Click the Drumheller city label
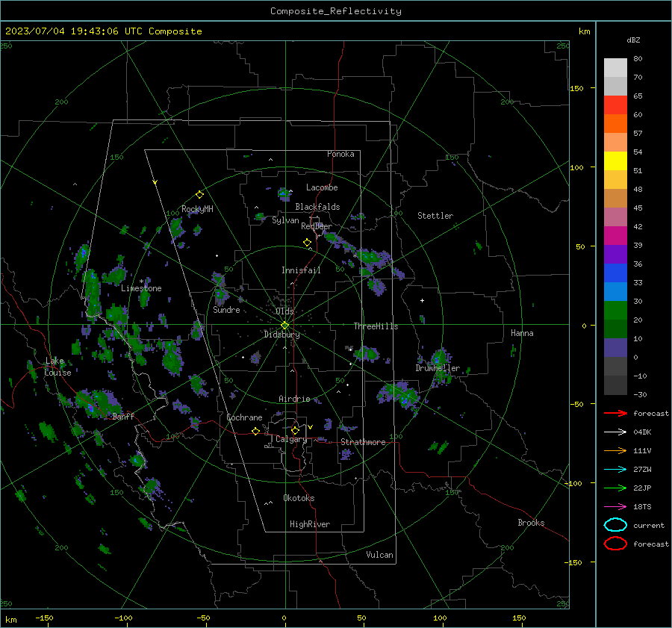Screen dimensions: 672x628 click(x=438, y=368)
